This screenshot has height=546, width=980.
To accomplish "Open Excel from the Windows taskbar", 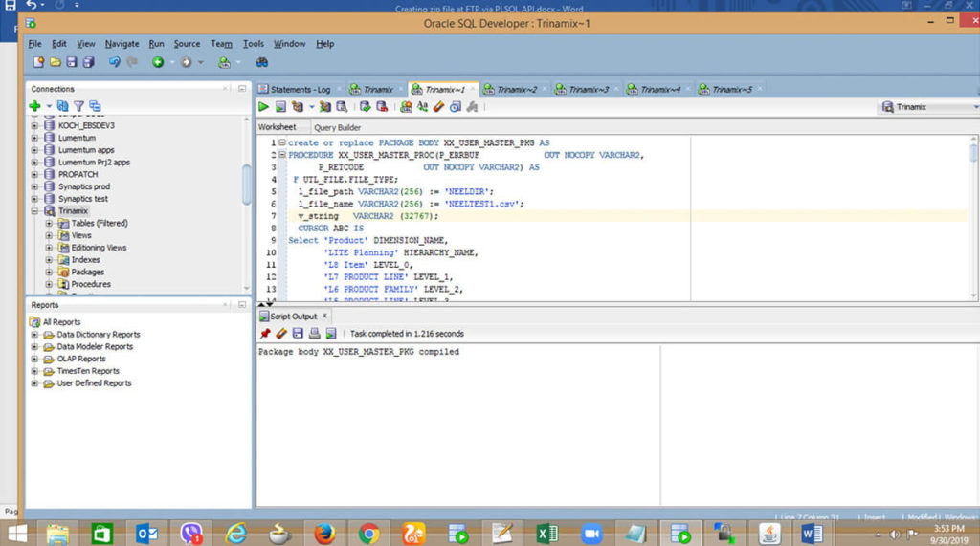I will click(x=546, y=534).
